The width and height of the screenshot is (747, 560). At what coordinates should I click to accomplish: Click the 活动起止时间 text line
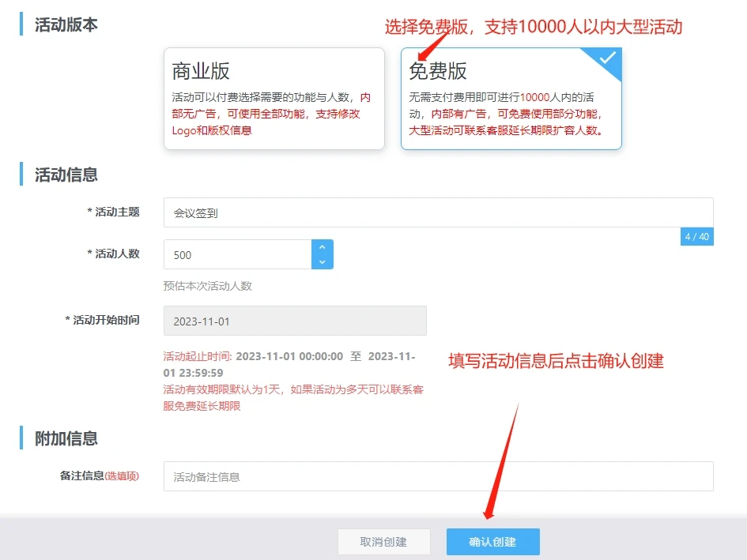[289, 364]
